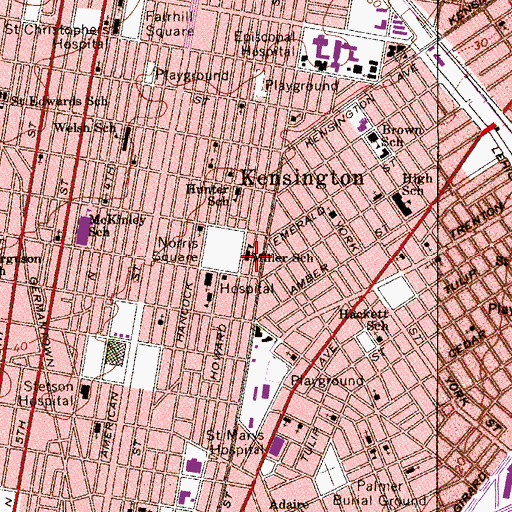Viewport: 512px width, 512px height.
Task: Select the Stetson Hospital label
Action: click(x=47, y=394)
